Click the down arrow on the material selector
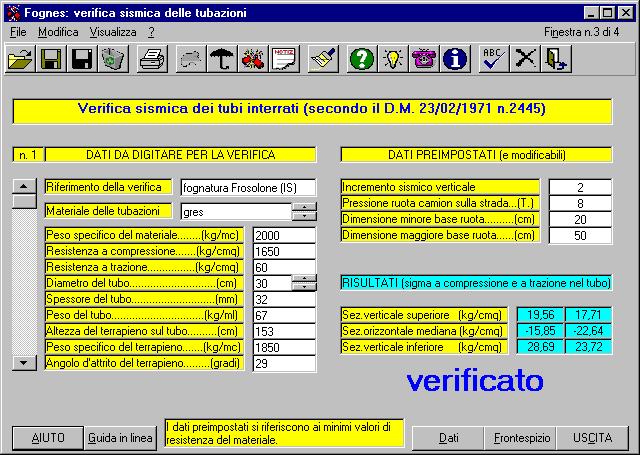The height and width of the screenshot is (455, 640). [303, 216]
